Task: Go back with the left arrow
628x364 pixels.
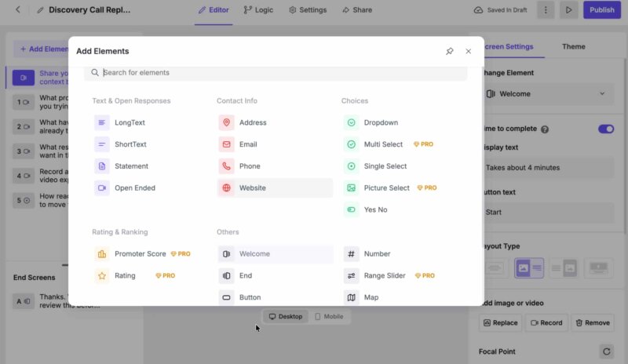Action: tap(17, 9)
